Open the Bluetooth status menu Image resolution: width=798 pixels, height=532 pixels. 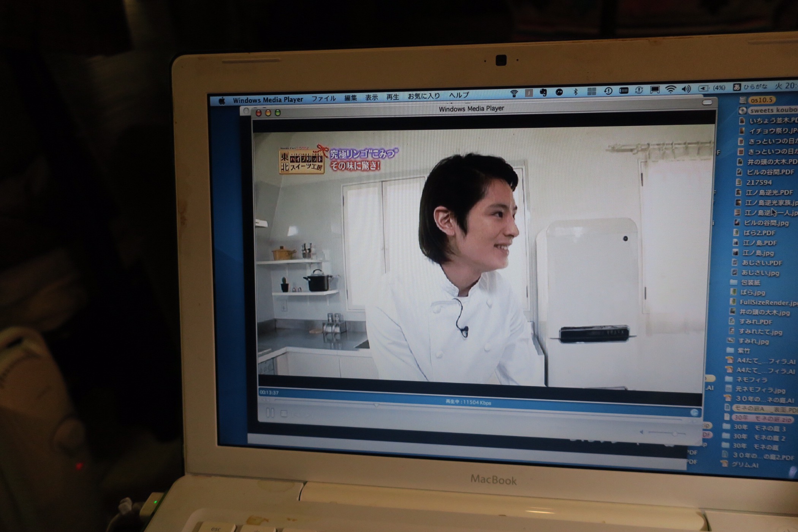tap(575, 92)
